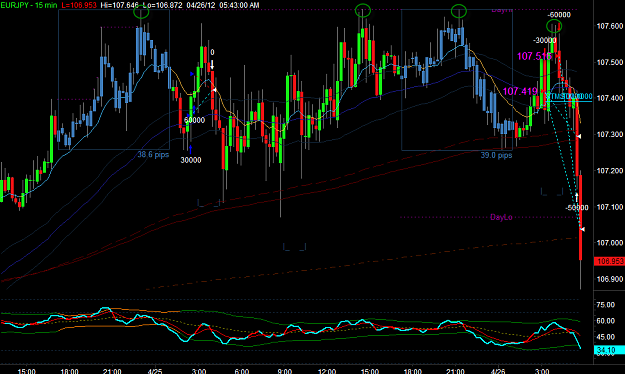Select the red L=106.953 last price readout
The height and width of the screenshot is (374, 625).
pyautogui.click(x=79, y=5)
